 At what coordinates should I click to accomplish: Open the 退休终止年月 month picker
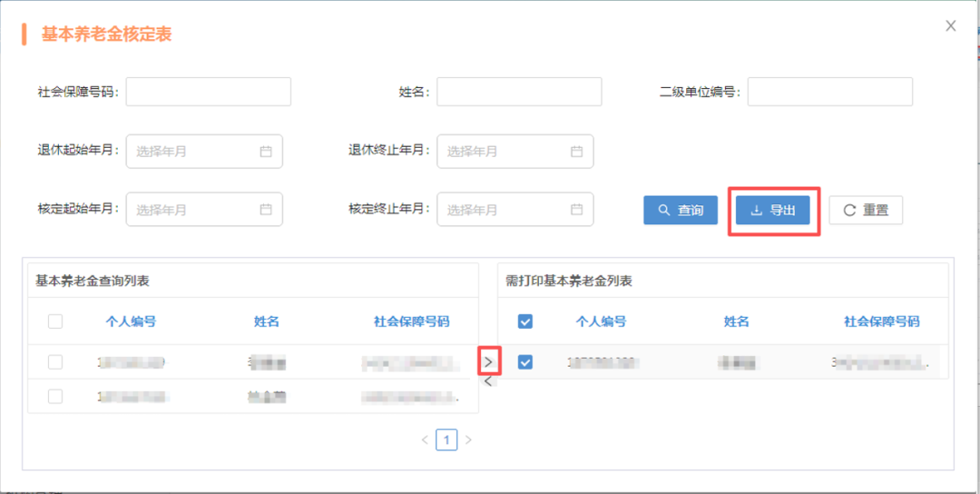click(x=515, y=152)
